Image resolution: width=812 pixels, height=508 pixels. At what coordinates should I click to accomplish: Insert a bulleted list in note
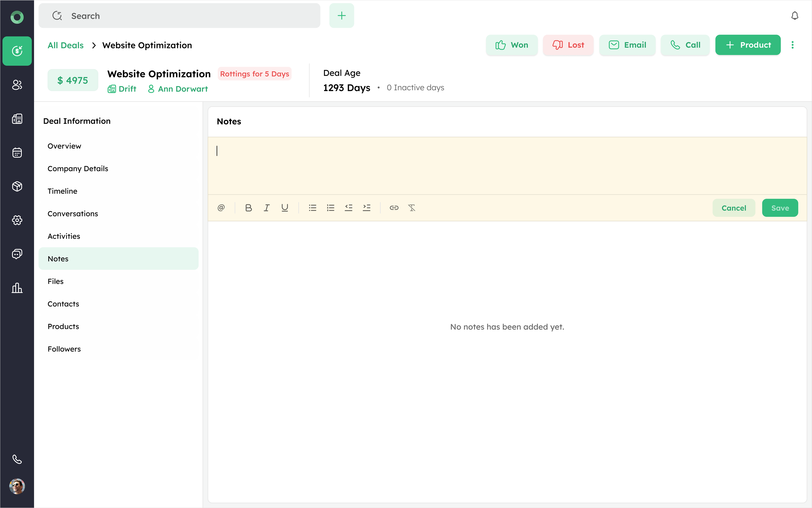click(312, 208)
